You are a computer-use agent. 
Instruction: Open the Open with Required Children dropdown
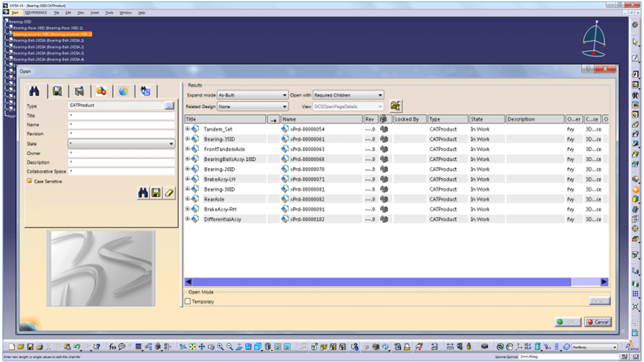coord(348,95)
